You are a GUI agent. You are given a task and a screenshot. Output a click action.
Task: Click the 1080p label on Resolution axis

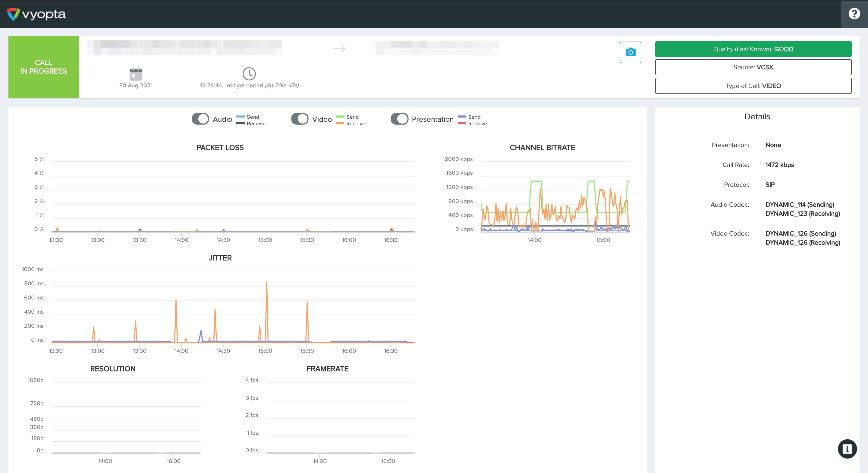36,380
